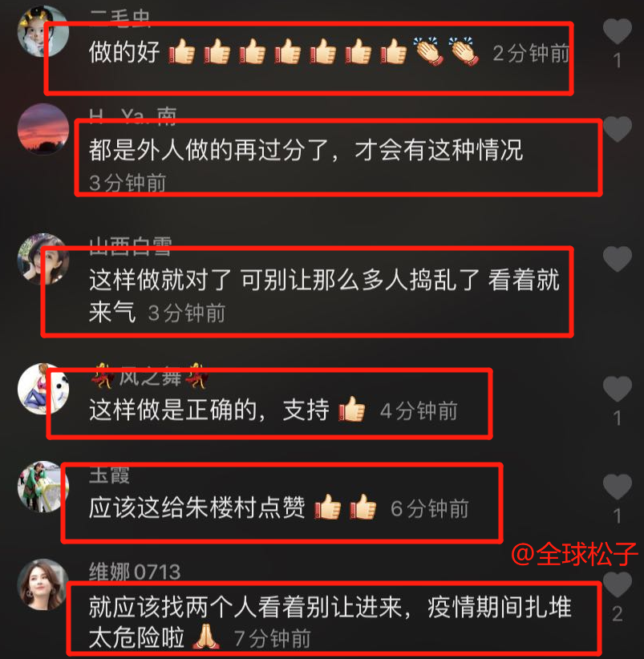Tap heart beside 维娜0713's comment
644x659 pixels.
click(617, 584)
